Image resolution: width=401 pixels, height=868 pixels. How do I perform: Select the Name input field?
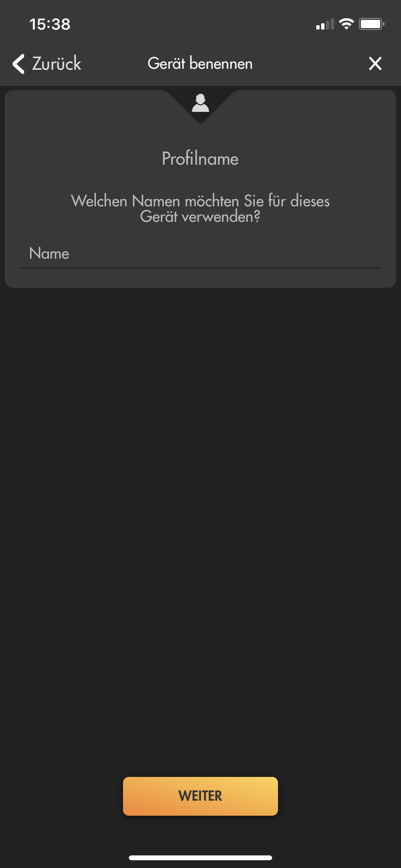pos(200,253)
